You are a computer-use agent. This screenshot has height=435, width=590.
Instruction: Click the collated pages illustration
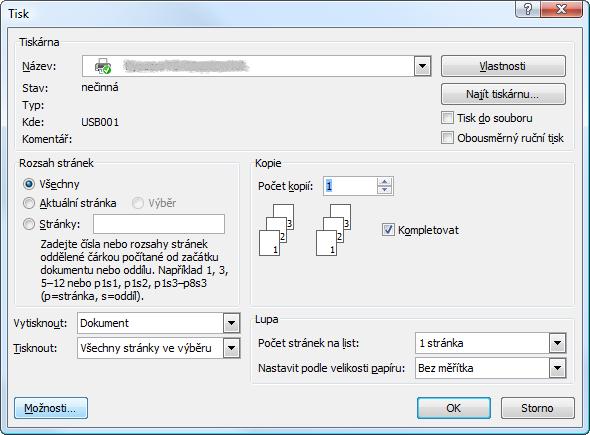point(305,230)
